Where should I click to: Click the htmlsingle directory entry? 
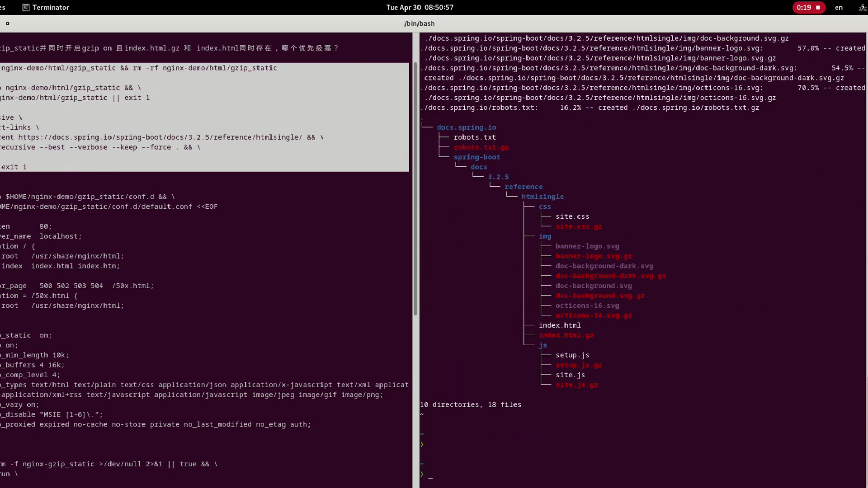pos(542,197)
